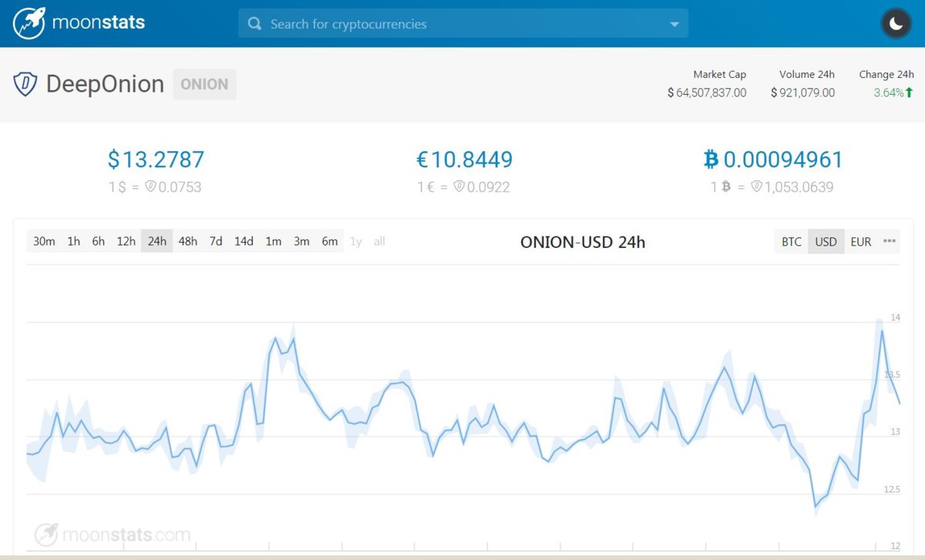Show chart in USD

click(x=826, y=241)
